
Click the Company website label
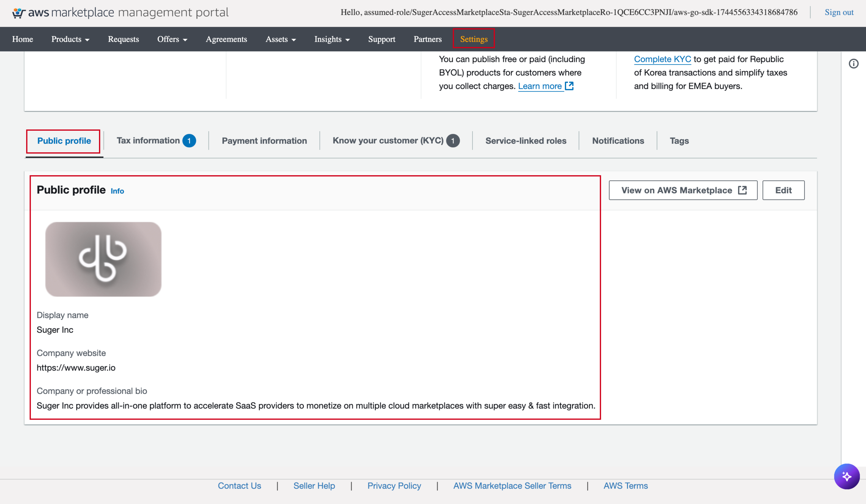point(71,353)
